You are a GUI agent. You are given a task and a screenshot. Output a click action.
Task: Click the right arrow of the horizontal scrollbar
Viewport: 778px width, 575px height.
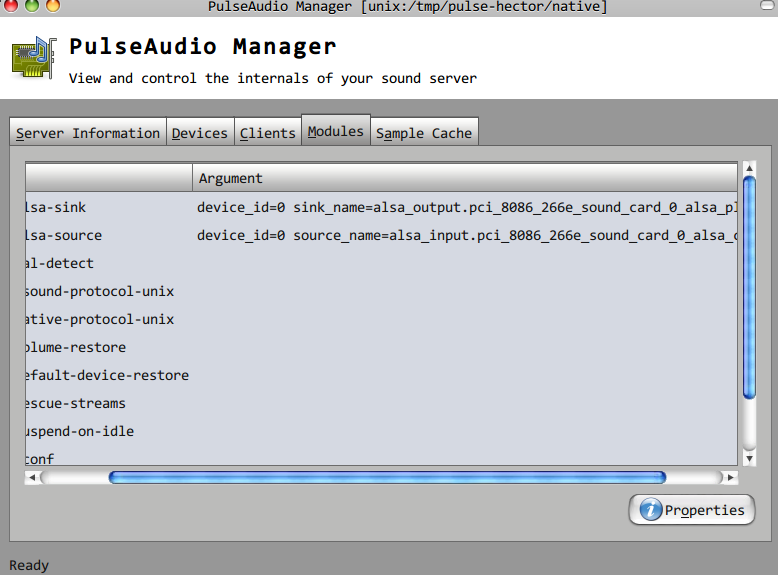point(730,477)
